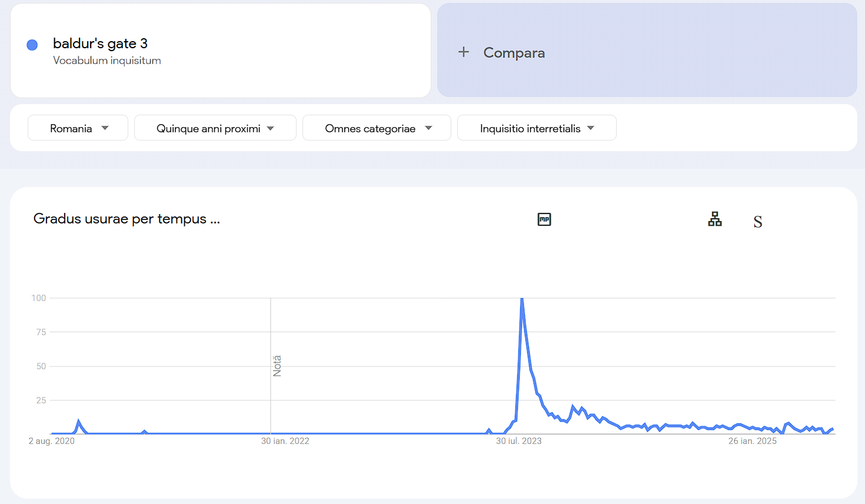Click the small 2020 bump on trend line
Screen dimensions: 865x504
[x=78, y=421]
